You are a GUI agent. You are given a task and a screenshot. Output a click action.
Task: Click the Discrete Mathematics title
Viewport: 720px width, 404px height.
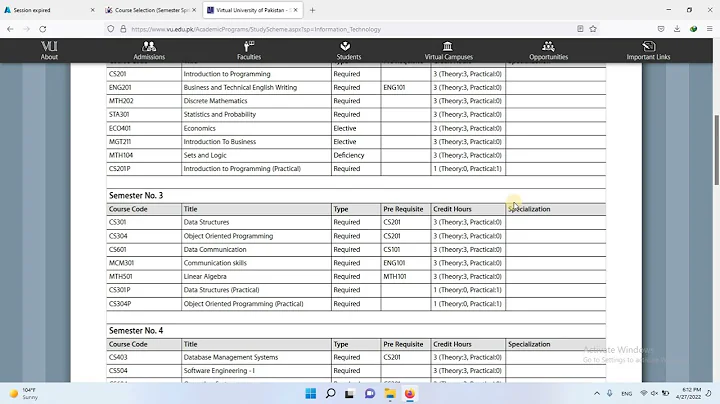coord(215,101)
